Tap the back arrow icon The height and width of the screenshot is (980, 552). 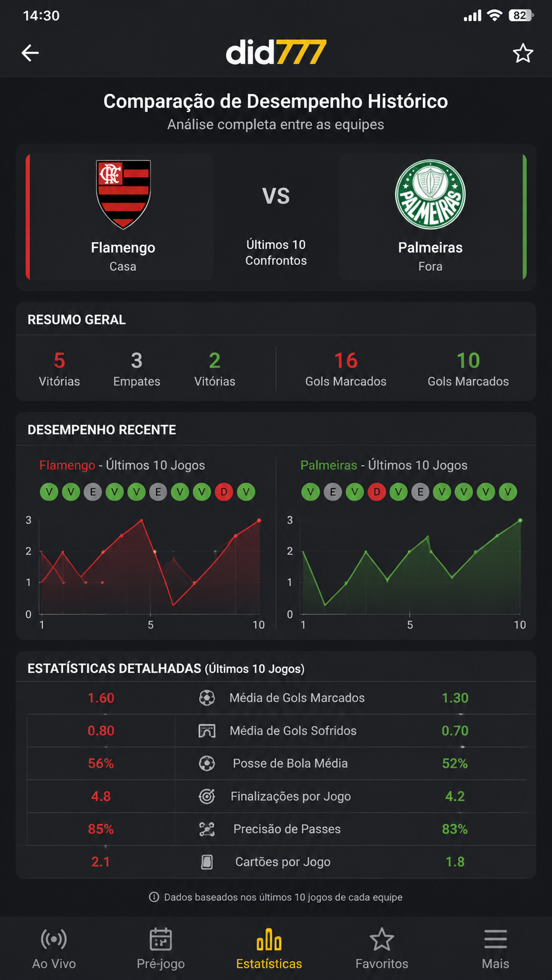(x=31, y=53)
